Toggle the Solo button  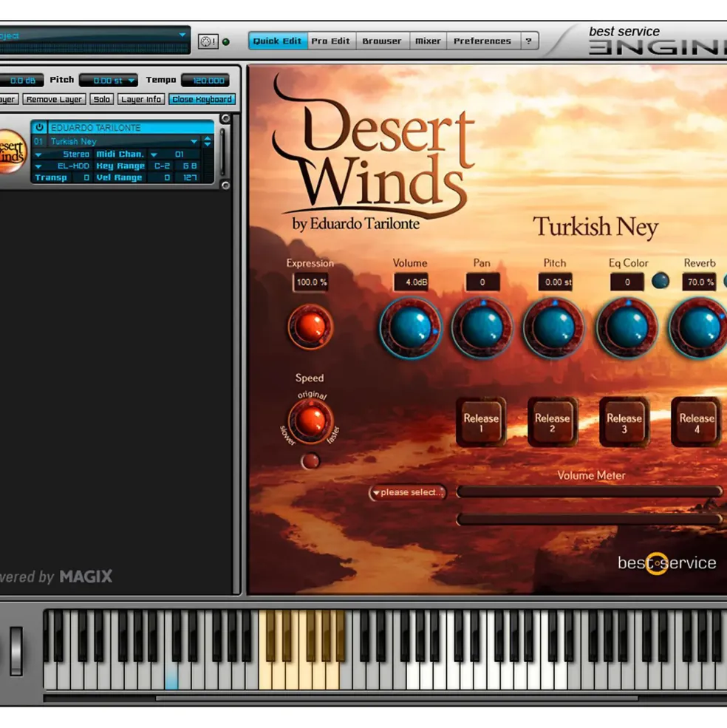click(102, 99)
